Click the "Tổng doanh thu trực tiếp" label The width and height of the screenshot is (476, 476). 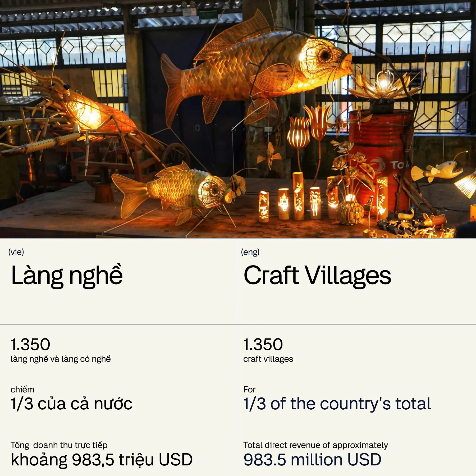pos(59,445)
